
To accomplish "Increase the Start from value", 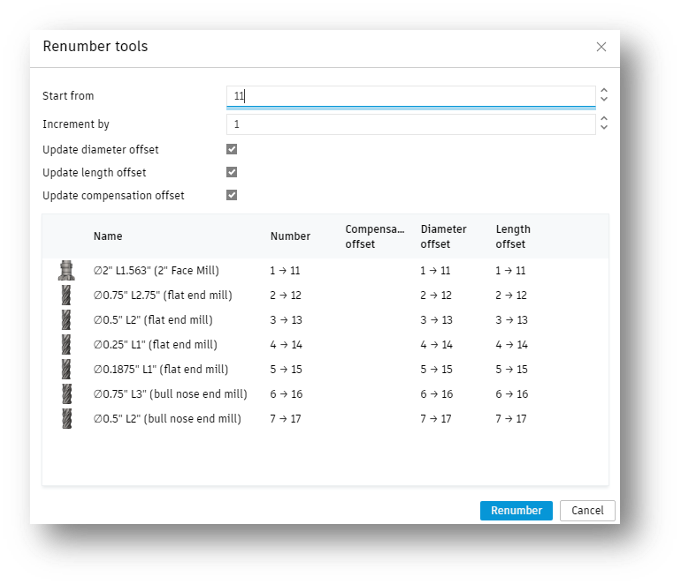I will 604,91.
